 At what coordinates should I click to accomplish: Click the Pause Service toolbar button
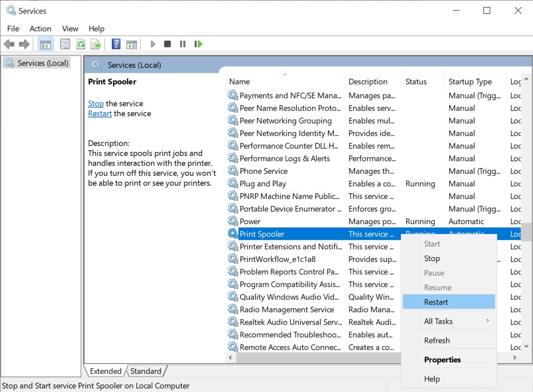pyautogui.click(x=183, y=44)
